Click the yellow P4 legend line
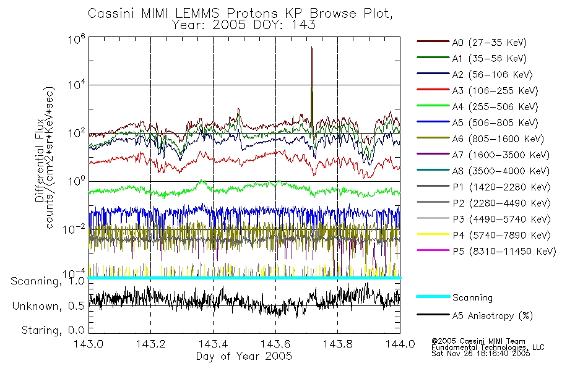Viewport: 588px width, 371px height. (x=433, y=234)
